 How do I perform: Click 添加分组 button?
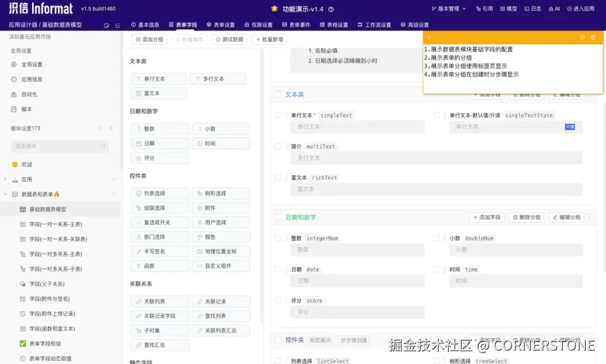149,39
